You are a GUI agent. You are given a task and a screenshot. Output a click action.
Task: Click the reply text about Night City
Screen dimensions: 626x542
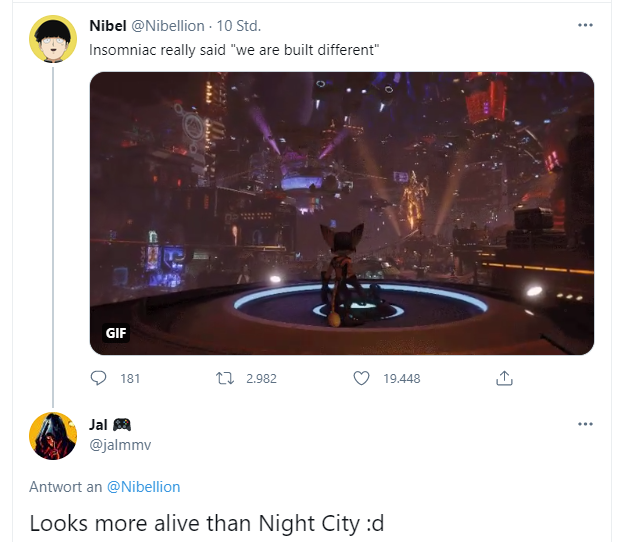click(x=207, y=523)
